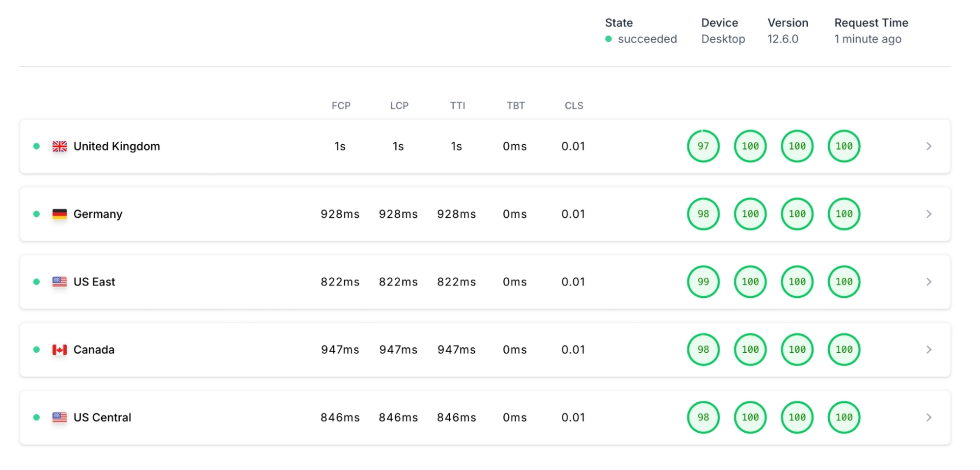980x470 pixels.
Task: Click the Germany flag icon
Action: (x=59, y=214)
